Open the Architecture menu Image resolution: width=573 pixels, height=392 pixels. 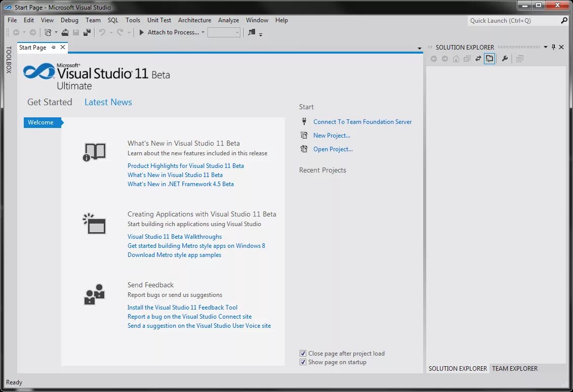(194, 20)
